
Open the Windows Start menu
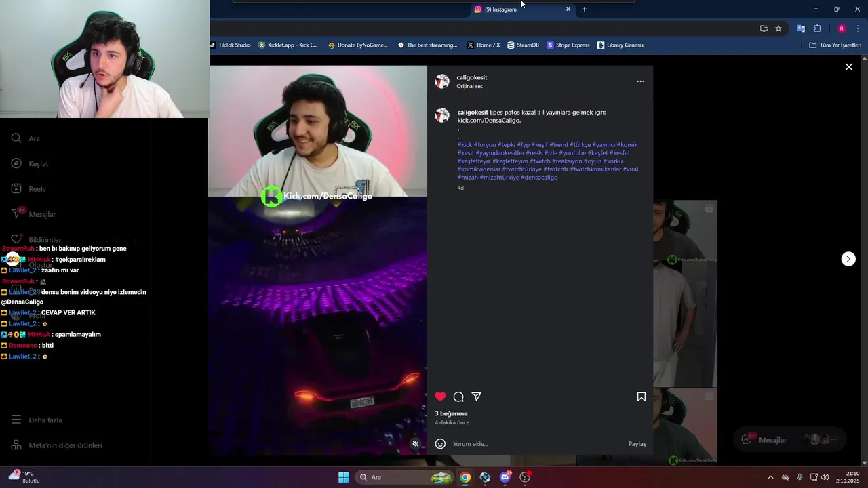[x=344, y=477]
